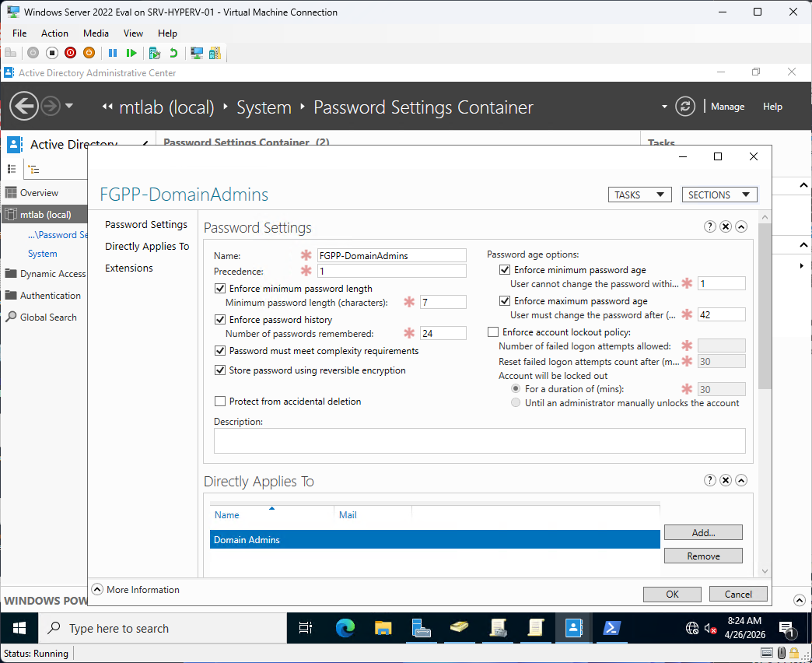This screenshot has height=663, width=812.
Task: Click the VM Save orange power icon
Action: 89,53
